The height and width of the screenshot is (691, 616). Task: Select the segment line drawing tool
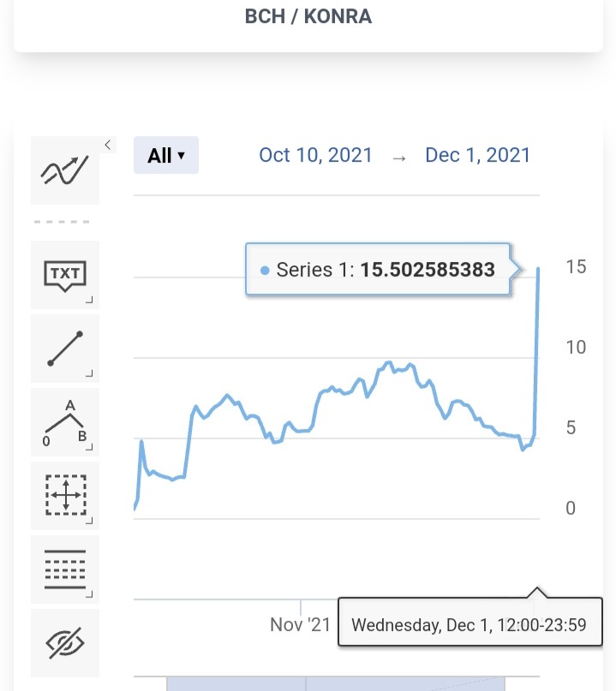coord(65,348)
